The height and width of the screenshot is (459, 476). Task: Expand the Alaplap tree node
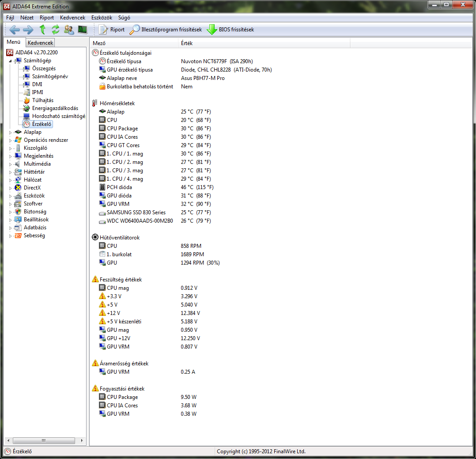tap(10, 133)
